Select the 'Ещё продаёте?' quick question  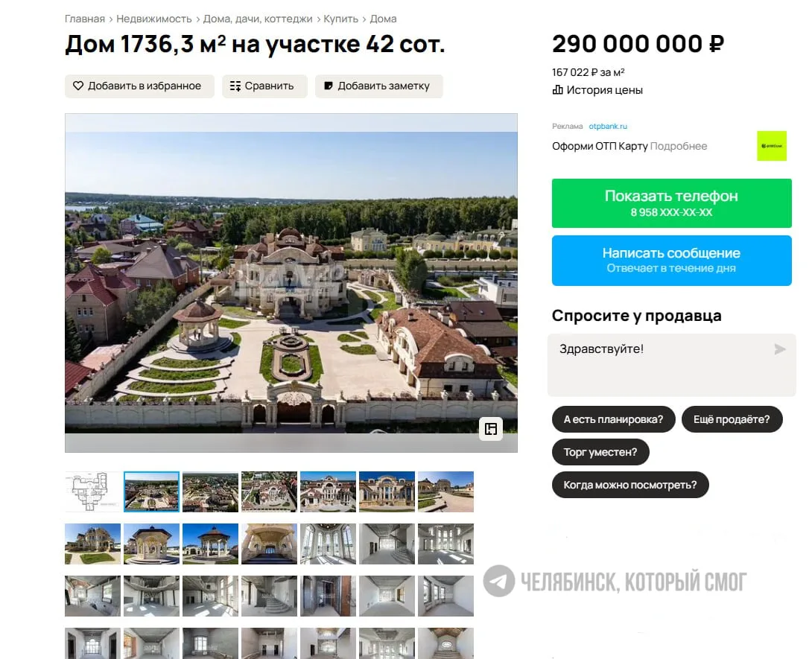pyautogui.click(x=732, y=419)
